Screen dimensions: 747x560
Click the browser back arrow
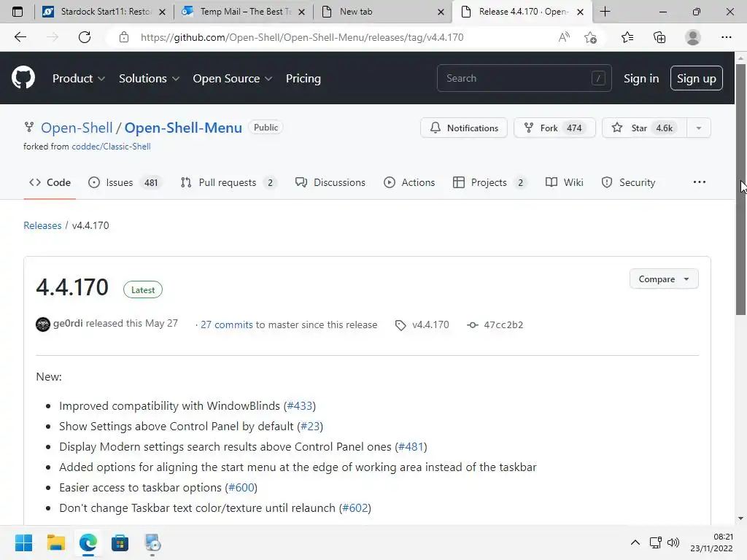[20, 37]
